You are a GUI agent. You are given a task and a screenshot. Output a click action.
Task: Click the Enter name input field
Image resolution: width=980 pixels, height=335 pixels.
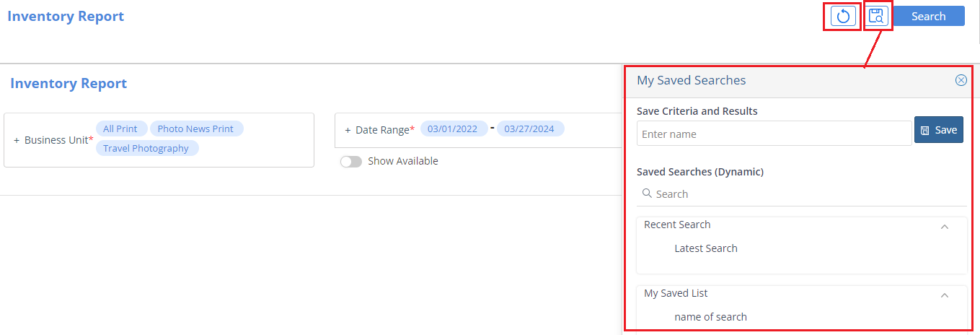[x=774, y=134]
